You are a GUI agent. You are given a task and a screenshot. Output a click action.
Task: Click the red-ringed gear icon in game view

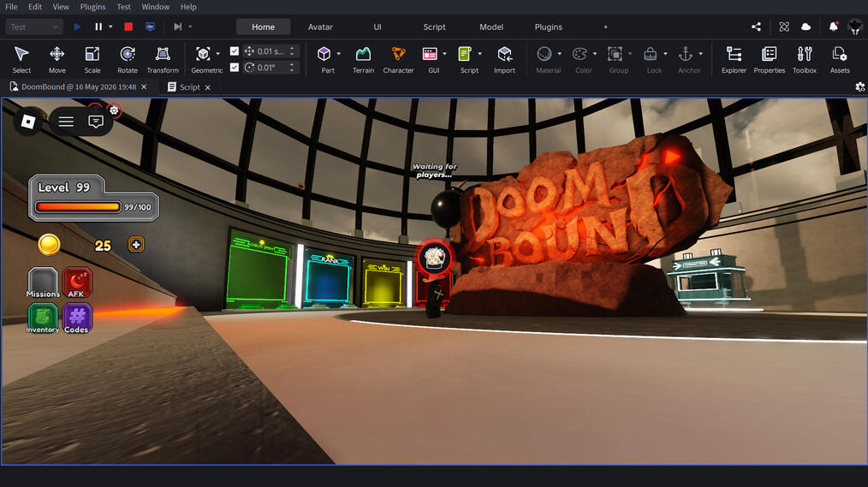click(x=114, y=110)
